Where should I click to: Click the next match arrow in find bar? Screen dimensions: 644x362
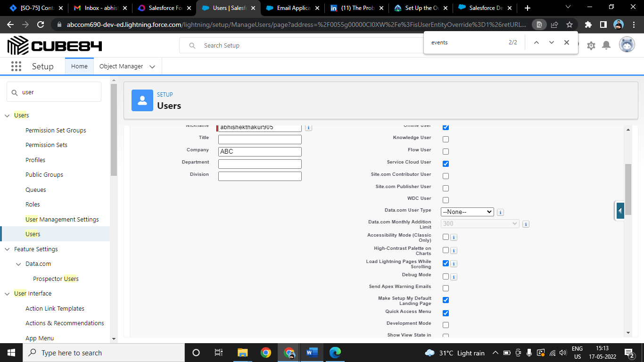[551, 42]
